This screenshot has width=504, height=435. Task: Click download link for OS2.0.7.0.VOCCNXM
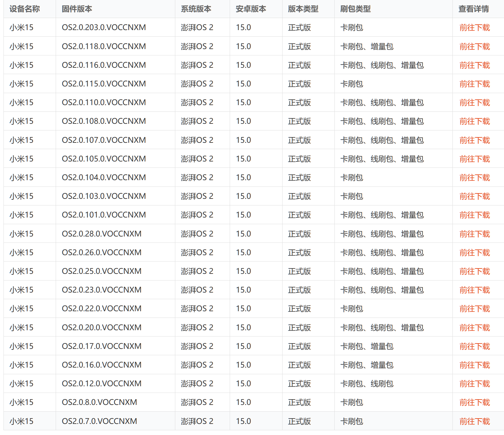474,421
